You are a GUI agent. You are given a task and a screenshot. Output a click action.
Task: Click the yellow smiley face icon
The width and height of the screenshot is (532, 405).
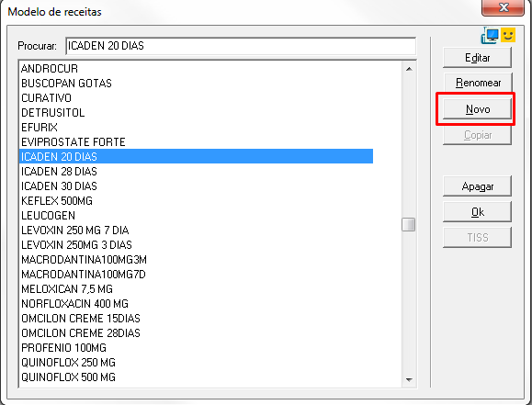coord(508,35)
